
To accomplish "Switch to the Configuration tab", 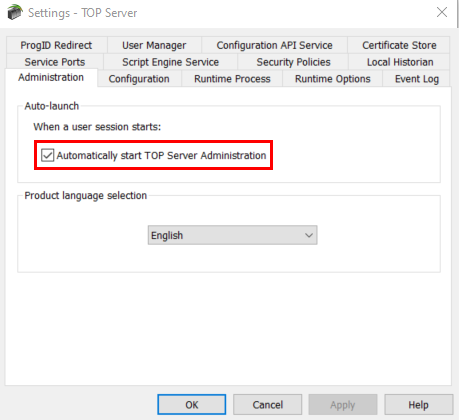I will pyautogui.click(x=139, y=79).
